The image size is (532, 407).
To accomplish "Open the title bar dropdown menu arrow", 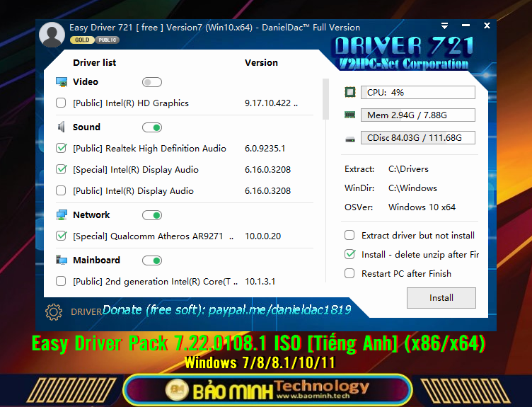I will tap(444, 25).
